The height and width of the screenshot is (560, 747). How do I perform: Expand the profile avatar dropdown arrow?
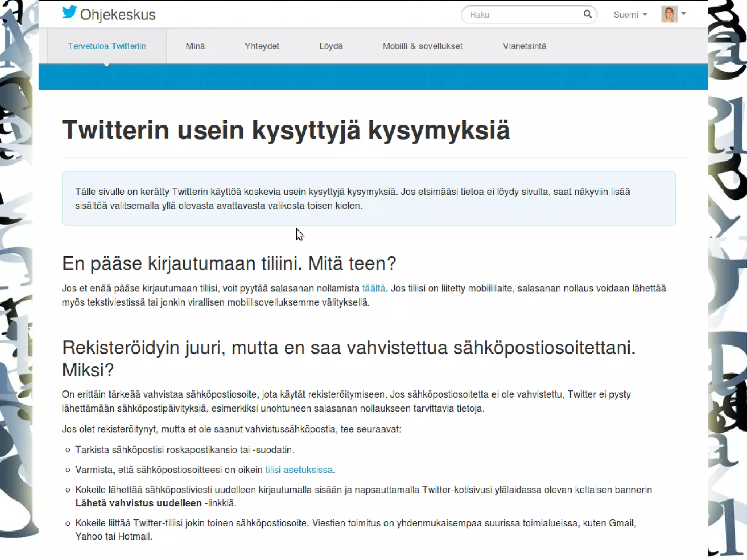pos(684,14)
